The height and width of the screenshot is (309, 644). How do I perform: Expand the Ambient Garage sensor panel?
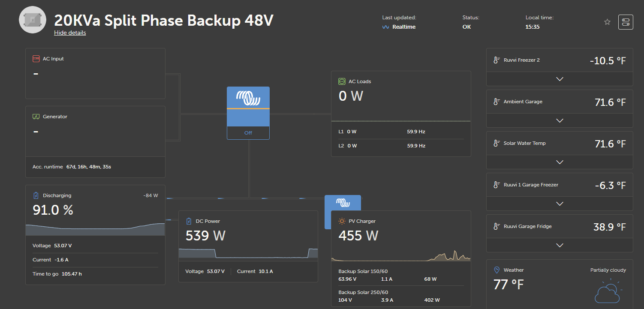[x=559, y=120]
